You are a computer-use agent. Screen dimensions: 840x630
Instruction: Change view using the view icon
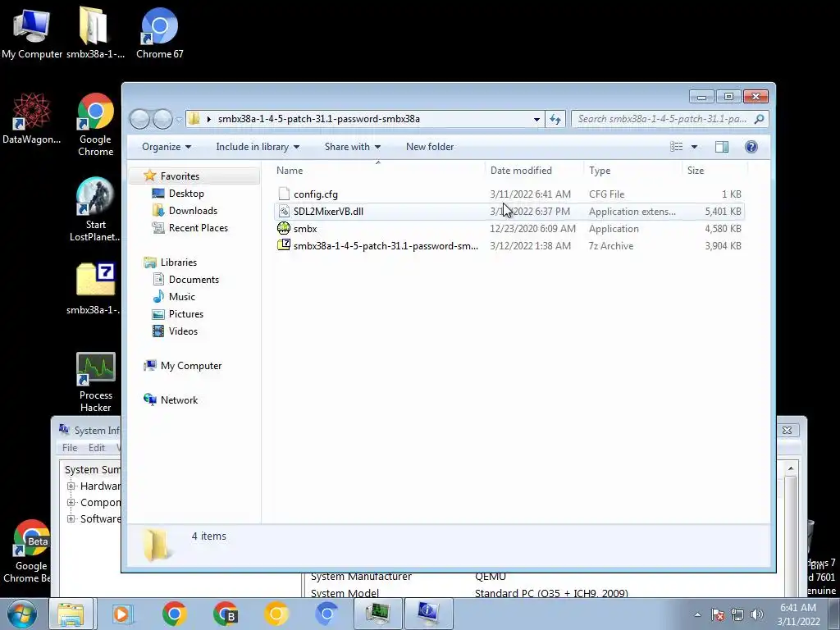click(x=677, y=147)
